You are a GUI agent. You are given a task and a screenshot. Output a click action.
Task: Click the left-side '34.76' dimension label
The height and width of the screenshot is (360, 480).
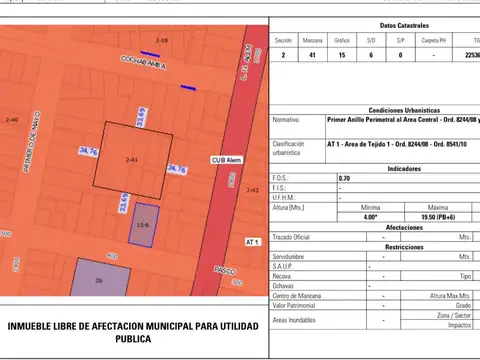pos(88,151)
